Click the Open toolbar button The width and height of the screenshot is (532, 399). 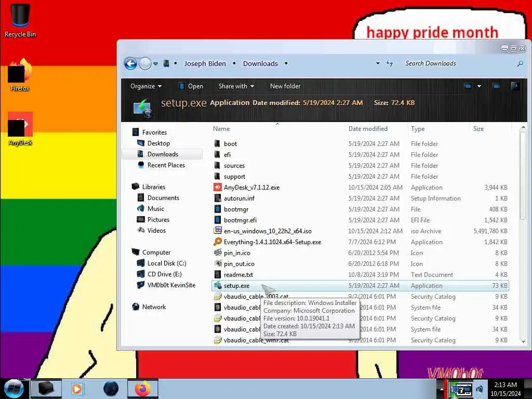[x=191, y=86]
